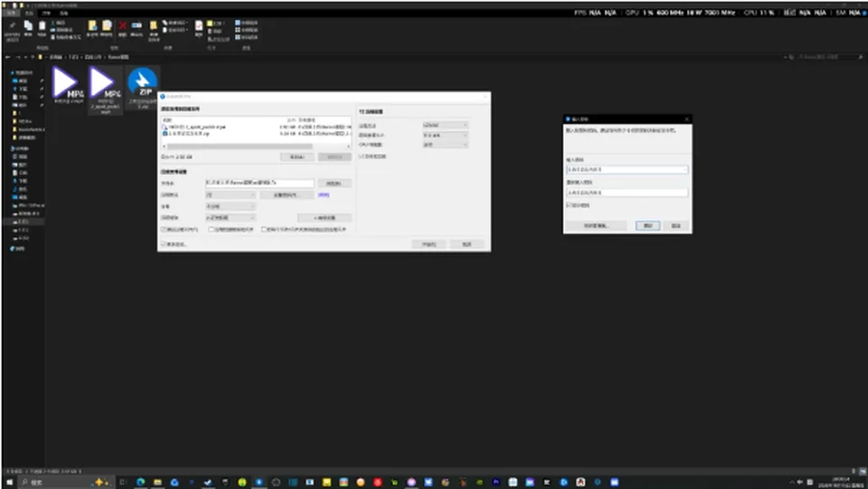
Task: Toggle the show password checkbox
Action: 569,205
